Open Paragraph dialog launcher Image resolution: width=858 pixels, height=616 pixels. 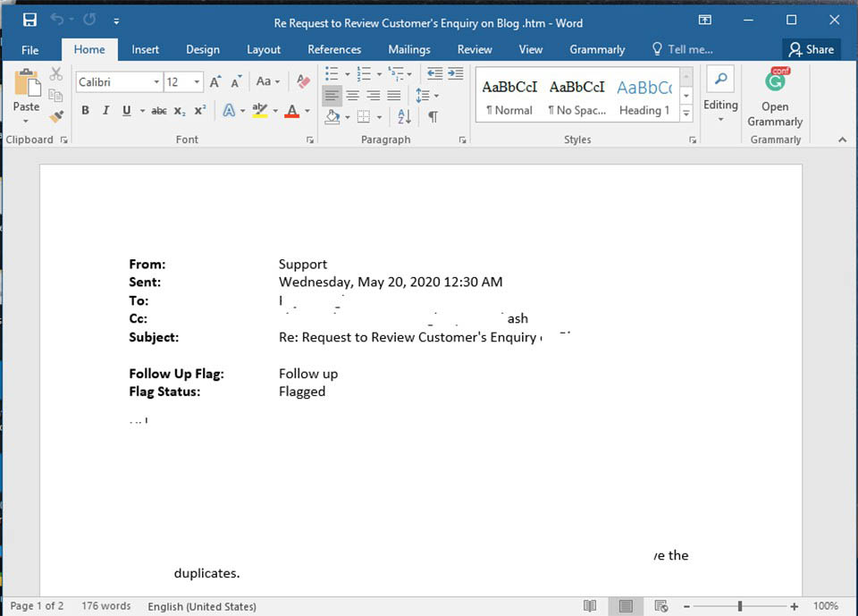pos(462,140)
